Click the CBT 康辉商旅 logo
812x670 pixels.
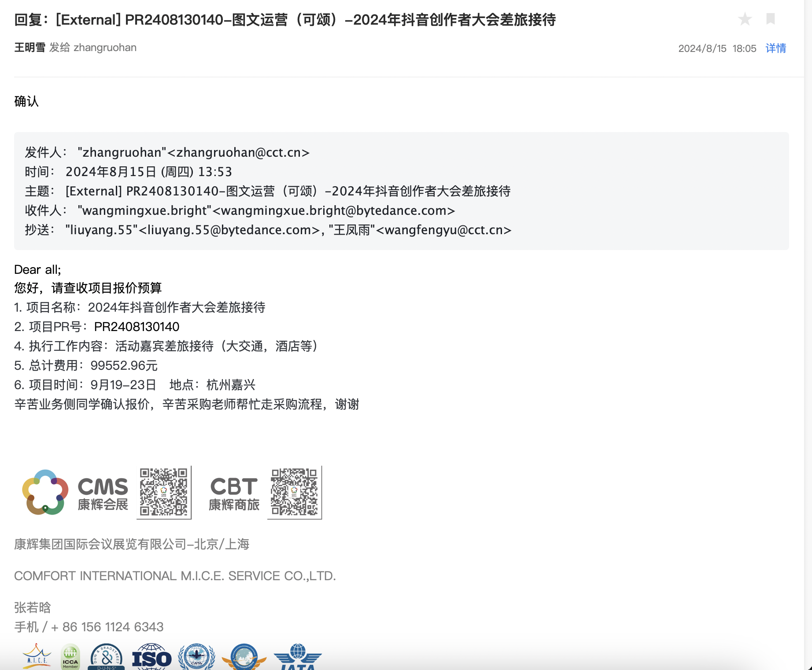pyautogui.click(x=234, y=493)
